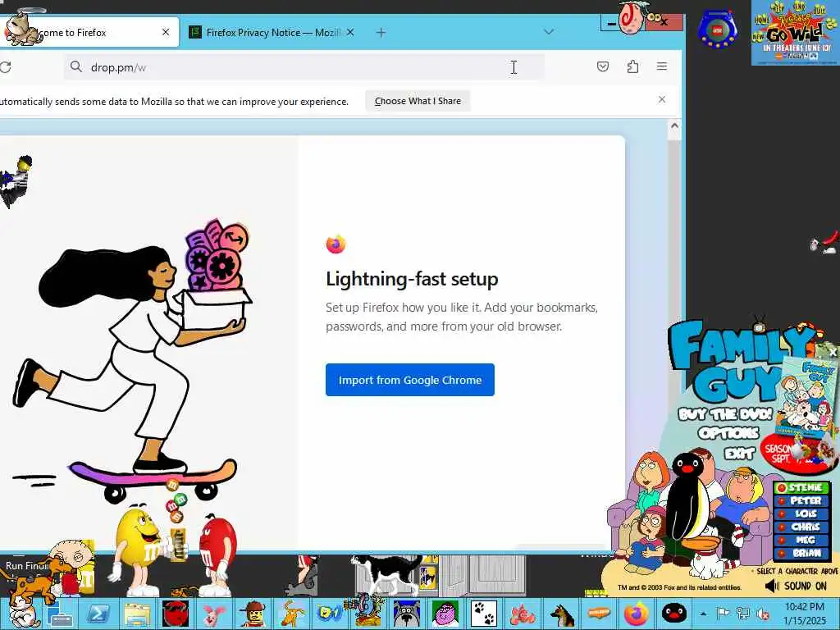This screenshot has height=630, width=840.
Task: Click the Go Wild movie banner
Action: [x=796, y=33]
